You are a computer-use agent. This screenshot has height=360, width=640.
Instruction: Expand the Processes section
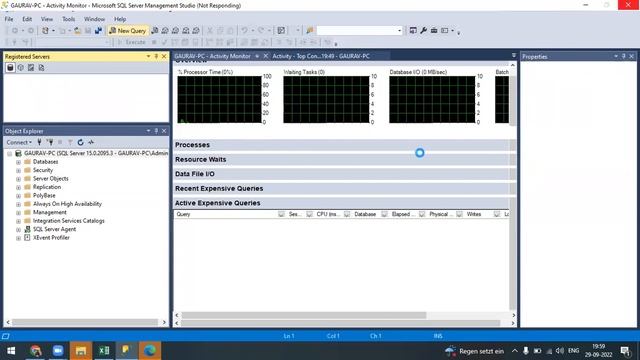pyautogui.click(x=342, y=145)
